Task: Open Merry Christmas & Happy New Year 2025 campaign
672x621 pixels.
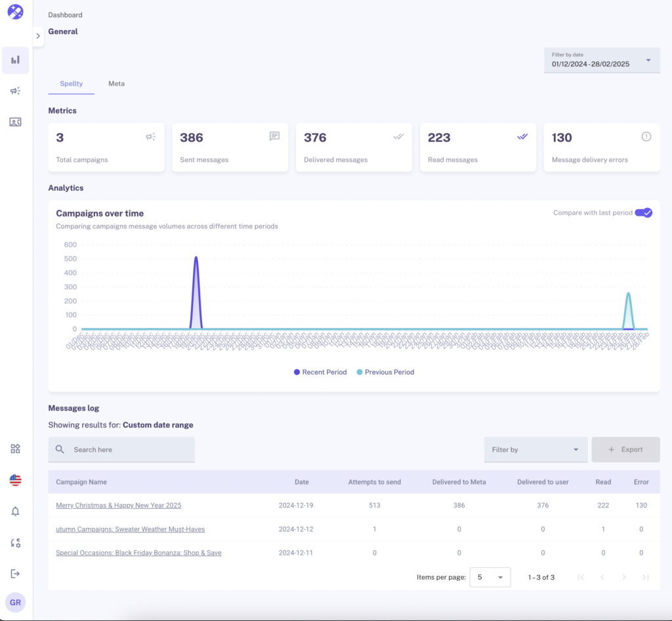Action: coord(118,506)
